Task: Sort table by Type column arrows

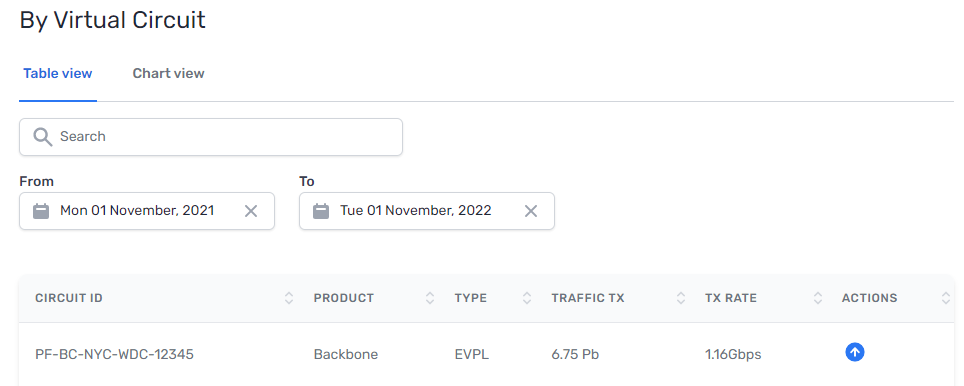Action: 527,298
